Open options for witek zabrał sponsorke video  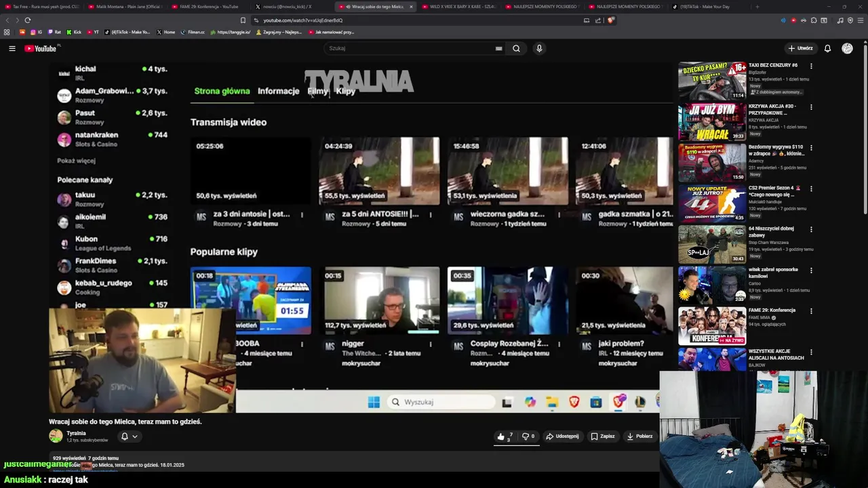tap(811, 270)
